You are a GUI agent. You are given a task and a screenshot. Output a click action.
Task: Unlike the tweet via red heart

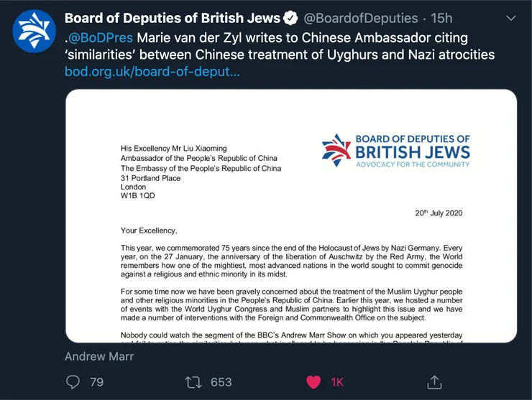313,382
